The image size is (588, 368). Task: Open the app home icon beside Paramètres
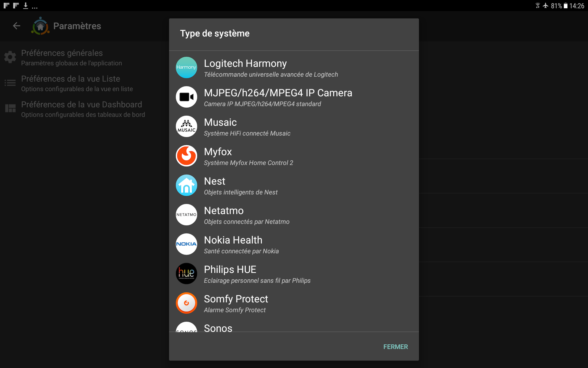coord(40,26)
